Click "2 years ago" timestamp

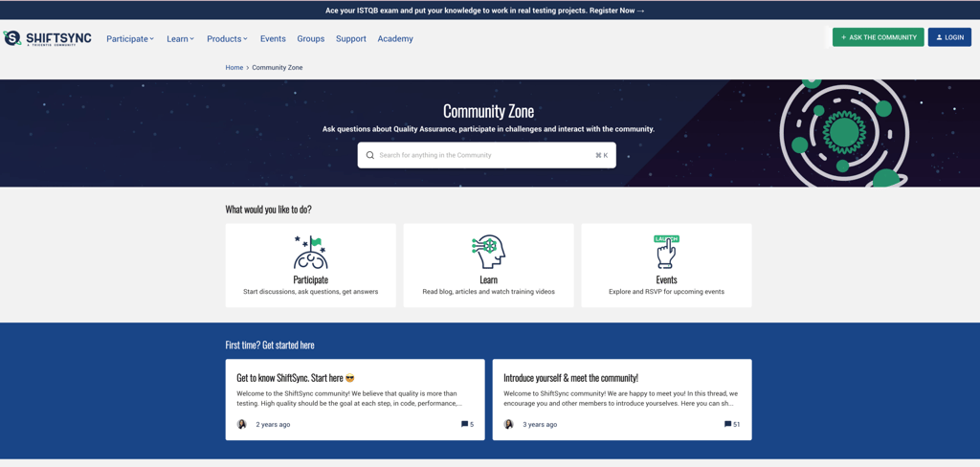pyautogui.click(x=273, y=425)
